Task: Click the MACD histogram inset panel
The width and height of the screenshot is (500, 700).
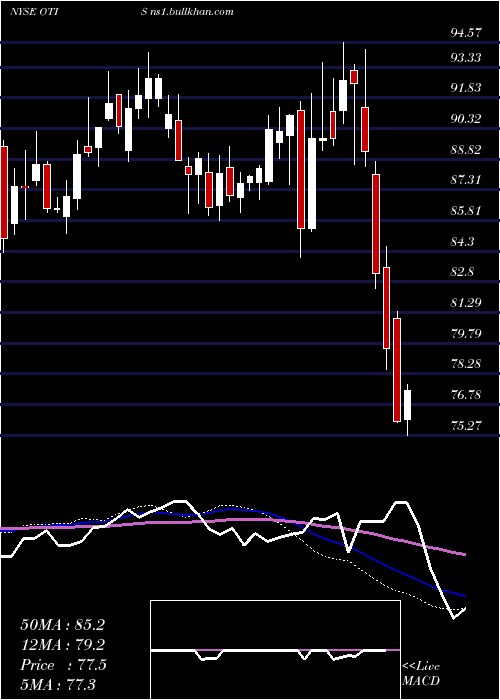Action: [275, 650]
